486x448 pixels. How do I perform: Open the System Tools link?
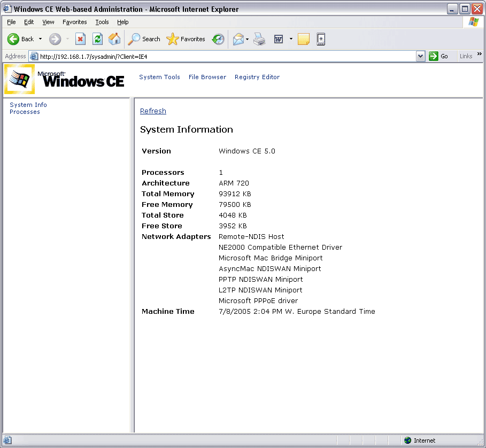coord(159,77)
